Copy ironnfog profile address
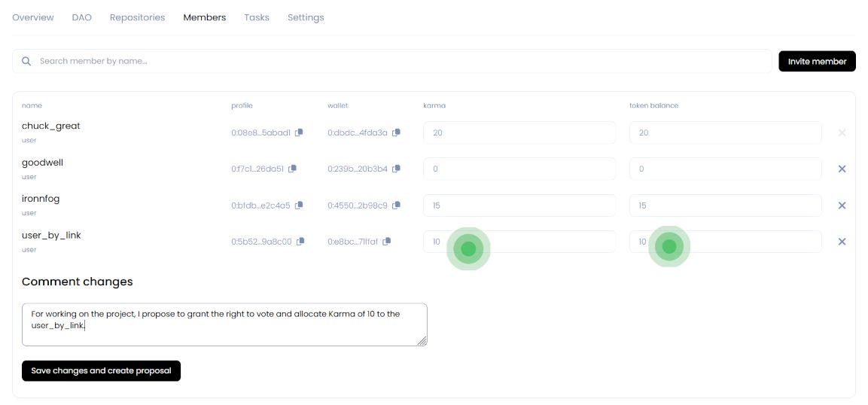Screen dimensions: 868x405 tap(299, 205)
